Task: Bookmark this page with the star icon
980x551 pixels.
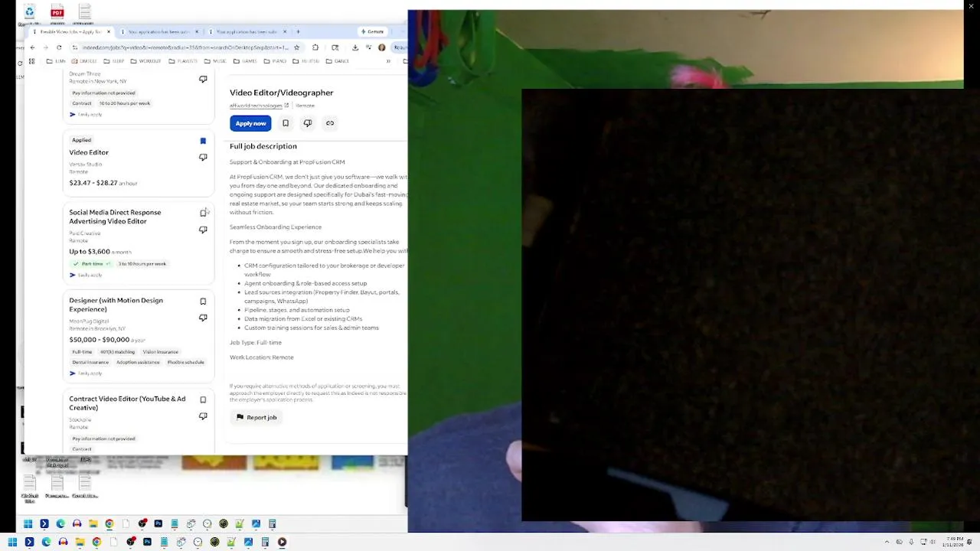Action: (x=296, y=47)
